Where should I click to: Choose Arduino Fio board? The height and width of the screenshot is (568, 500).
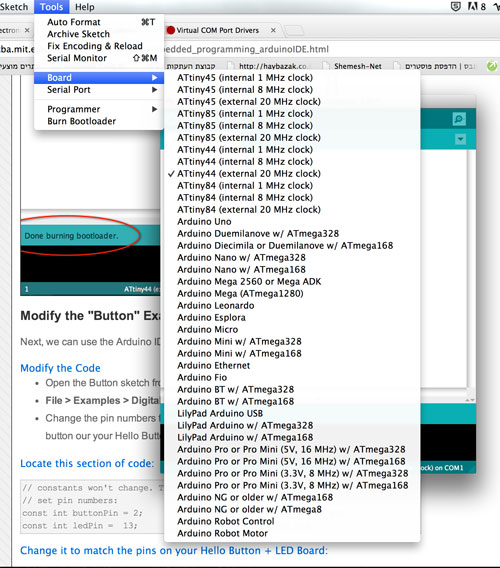tap(292, 377)
